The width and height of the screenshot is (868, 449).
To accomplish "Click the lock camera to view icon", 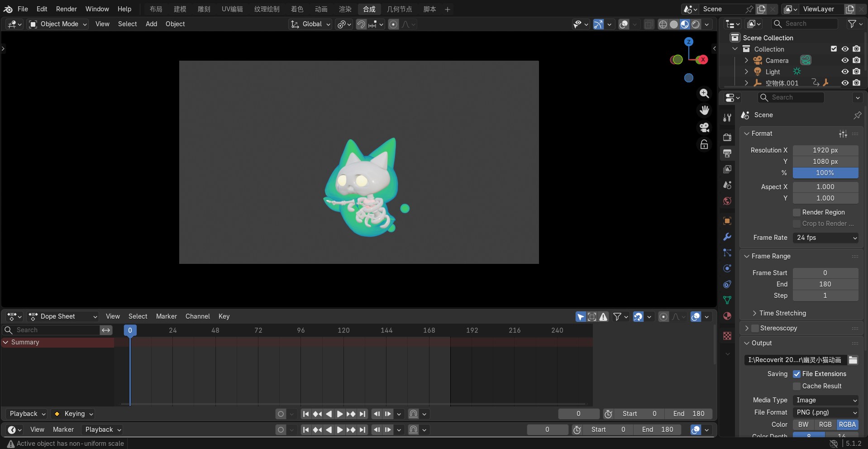I will pyautogui.click(x=704, y=144).
